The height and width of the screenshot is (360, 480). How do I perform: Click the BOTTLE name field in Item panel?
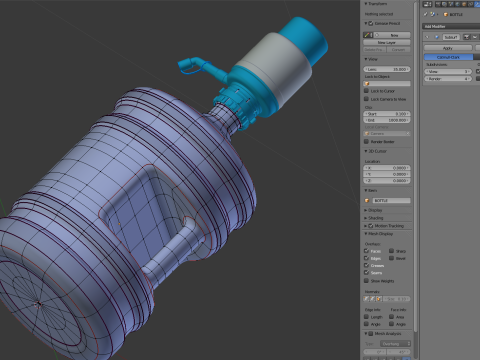pos(391,200)
